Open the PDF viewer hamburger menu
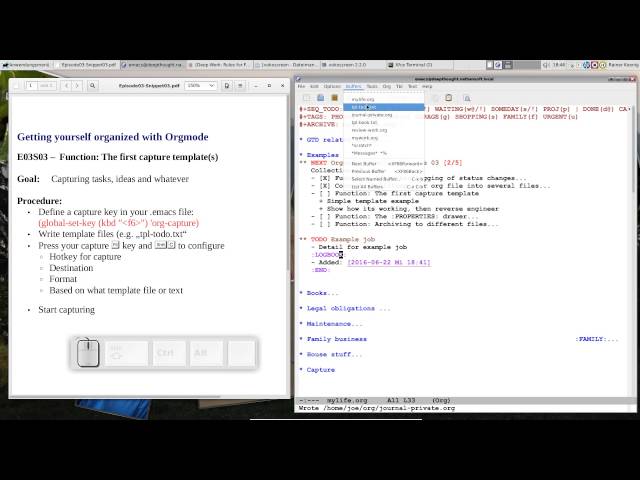 click(240, 86)
